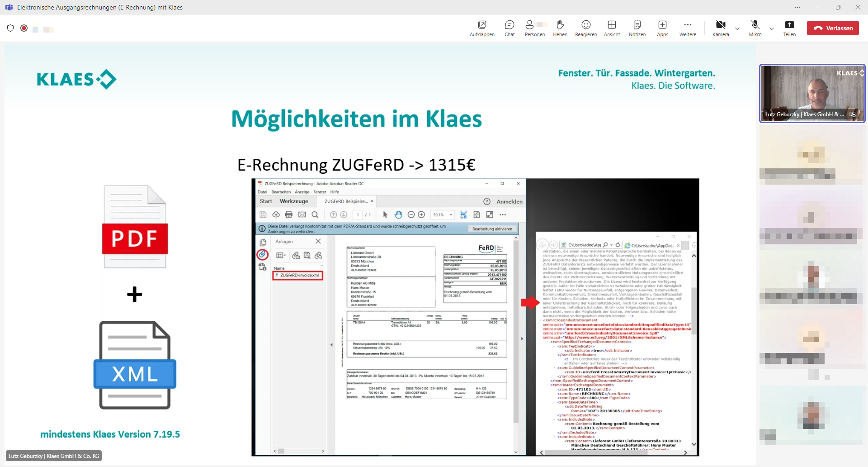
Task: Click the paperclip attachments icon in Acrobat
Action: pyautogui.click(x=262, y=254)
